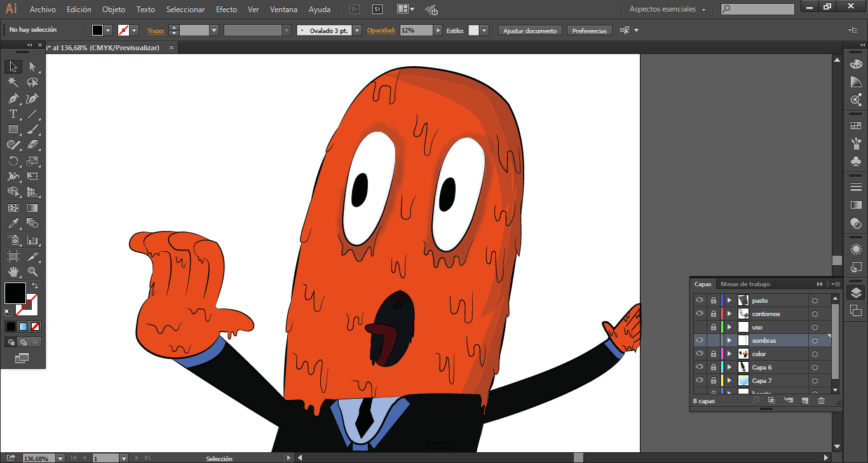Switch to the Mesas de trabajo tab
The width and height of the screenshot is (868, 463).
(x=745, y=284)
